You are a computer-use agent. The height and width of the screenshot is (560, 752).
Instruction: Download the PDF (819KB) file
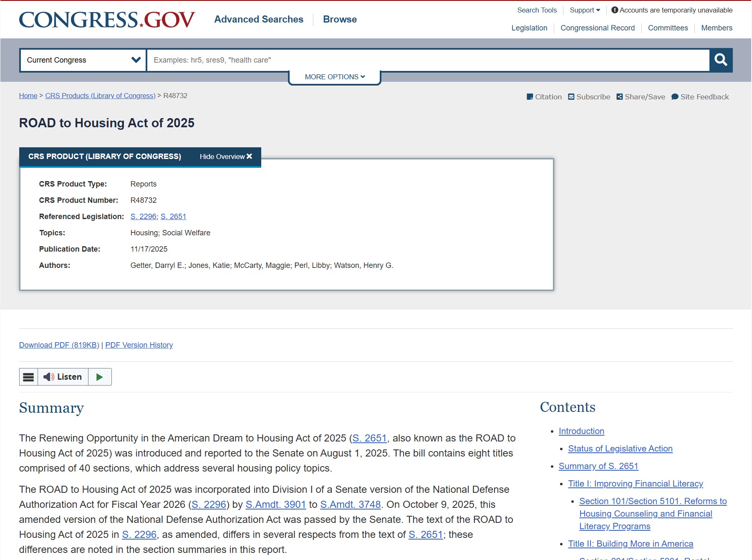pos(59,345)
